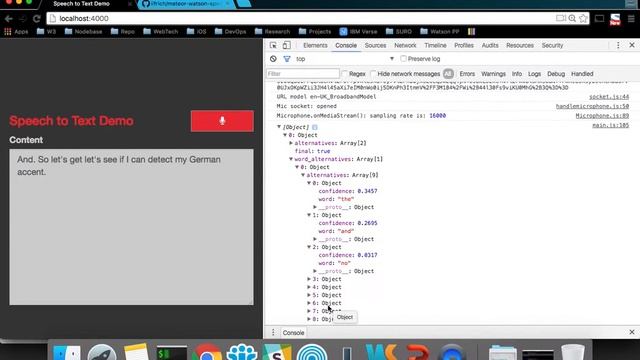Open the Timeline panel tab

(x=435, y=45)
